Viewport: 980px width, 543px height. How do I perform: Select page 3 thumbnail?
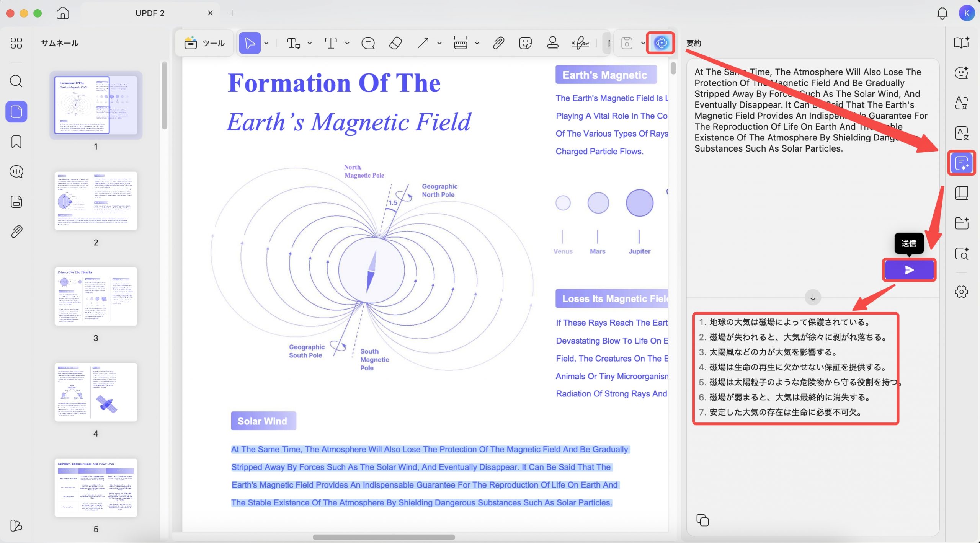coord(96,297)
